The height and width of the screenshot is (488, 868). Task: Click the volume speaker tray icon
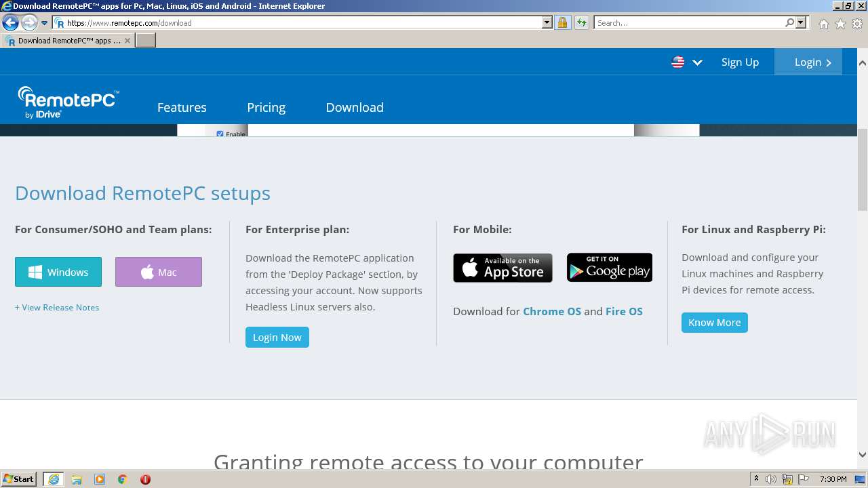tap(771, 479)
